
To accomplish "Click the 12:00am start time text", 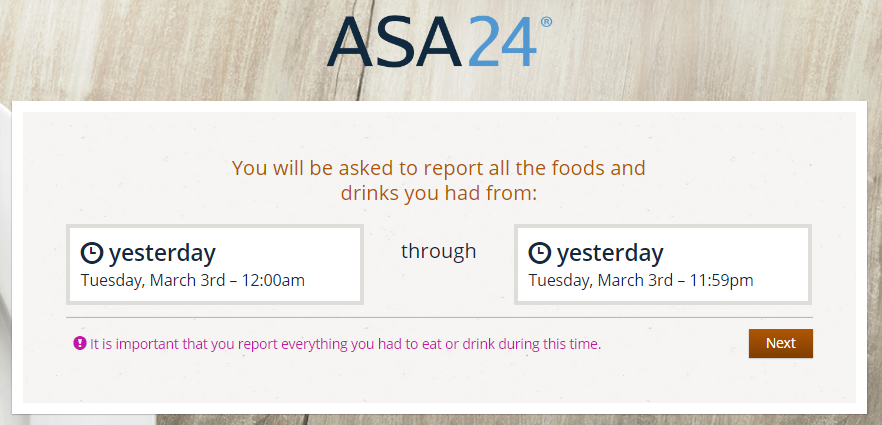I will 271,280.
